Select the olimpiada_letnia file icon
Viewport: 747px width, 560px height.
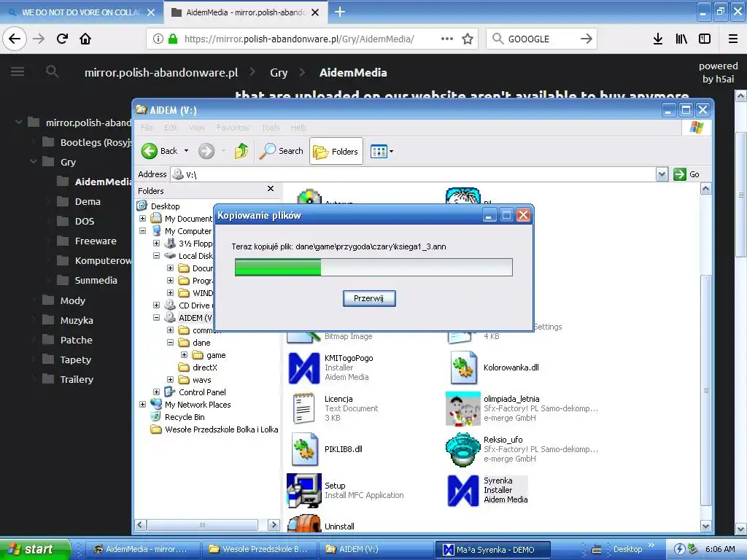click(x=462, y=408)
